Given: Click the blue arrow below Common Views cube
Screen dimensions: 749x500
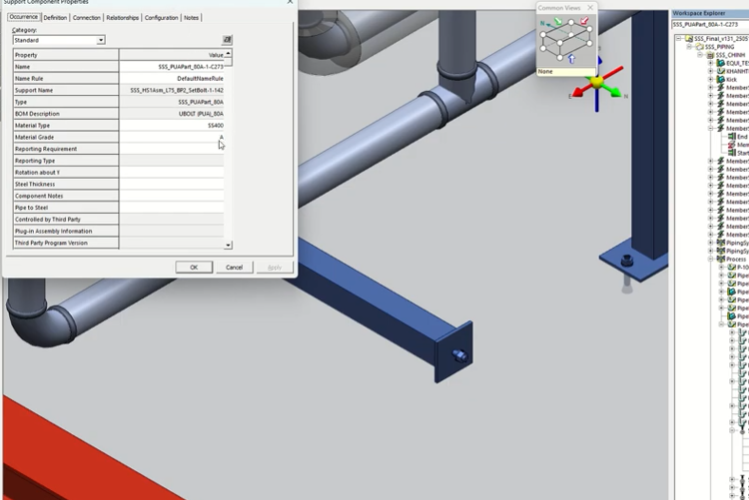Looking at the screenshot, I should (570, 60).
